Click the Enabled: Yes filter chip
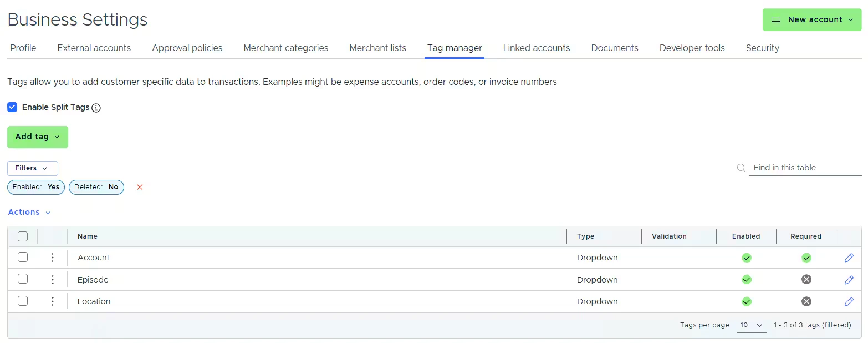This screenshot has width=868, height=343. pyautogui.click(x=36, y=187)
